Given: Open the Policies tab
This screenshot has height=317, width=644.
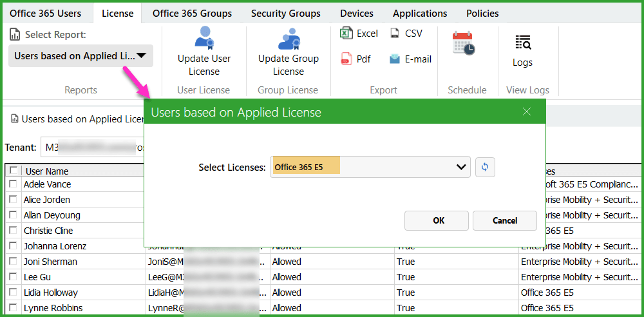Looking at the screenshot, I should pyautogui.click(x=482, y=13).
